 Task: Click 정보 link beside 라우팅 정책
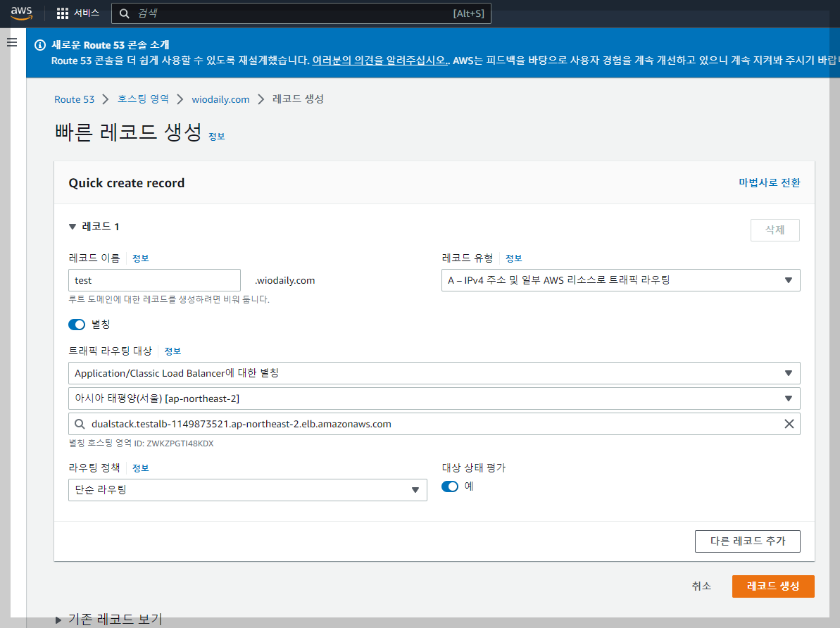pos(140,467)
